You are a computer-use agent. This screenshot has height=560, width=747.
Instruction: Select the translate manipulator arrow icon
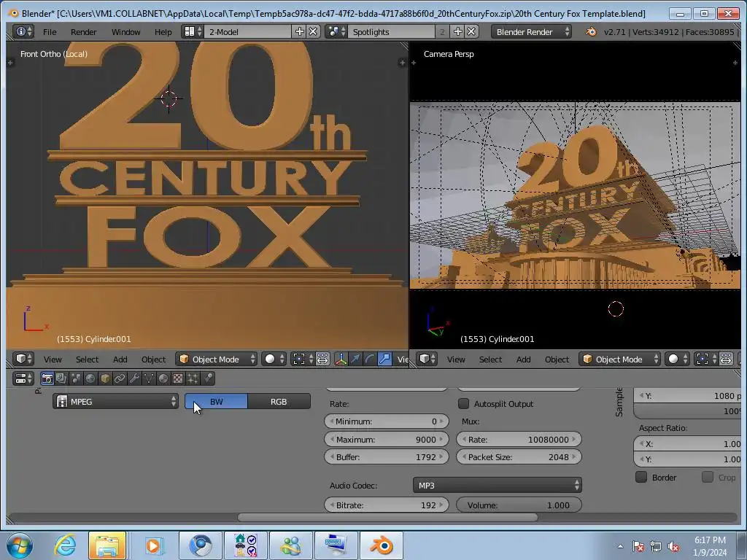[355, 359]
